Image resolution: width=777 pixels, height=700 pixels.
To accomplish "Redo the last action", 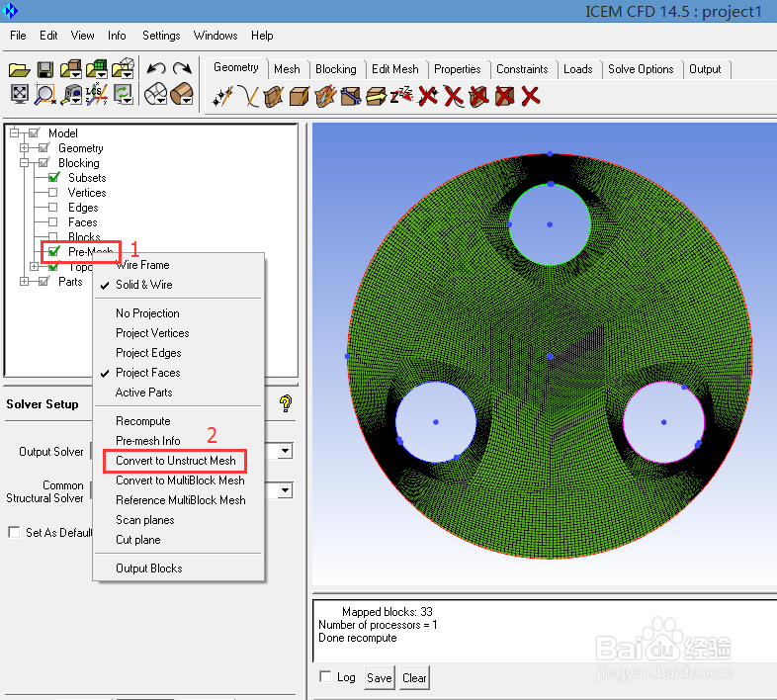I will click(182, 68).
